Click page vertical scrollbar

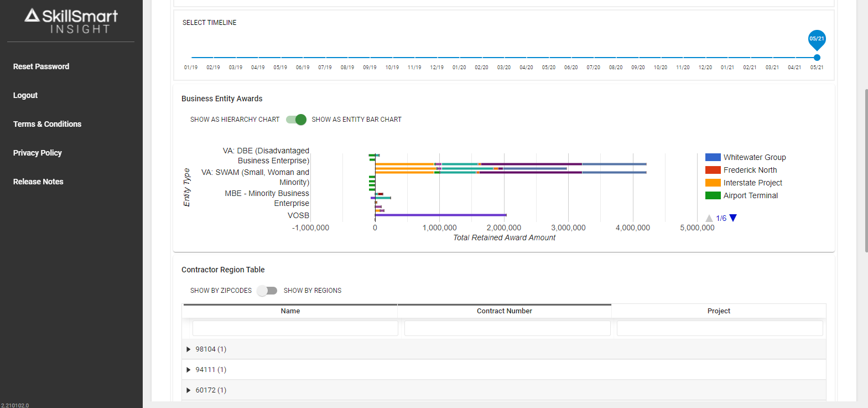click(866, 171)
